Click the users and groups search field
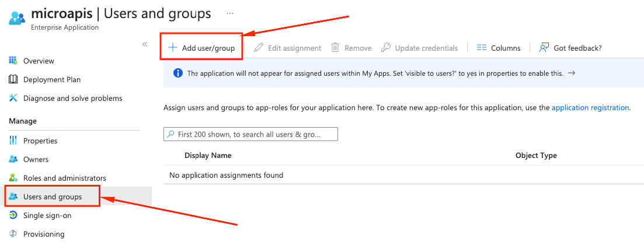The width and height of the screenshot is (644, 246). (x=250, y=134)
